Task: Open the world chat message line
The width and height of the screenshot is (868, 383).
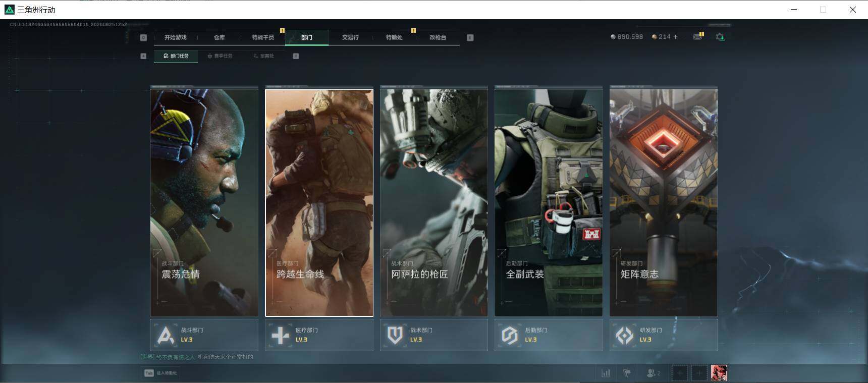Action: coord(197,357)
